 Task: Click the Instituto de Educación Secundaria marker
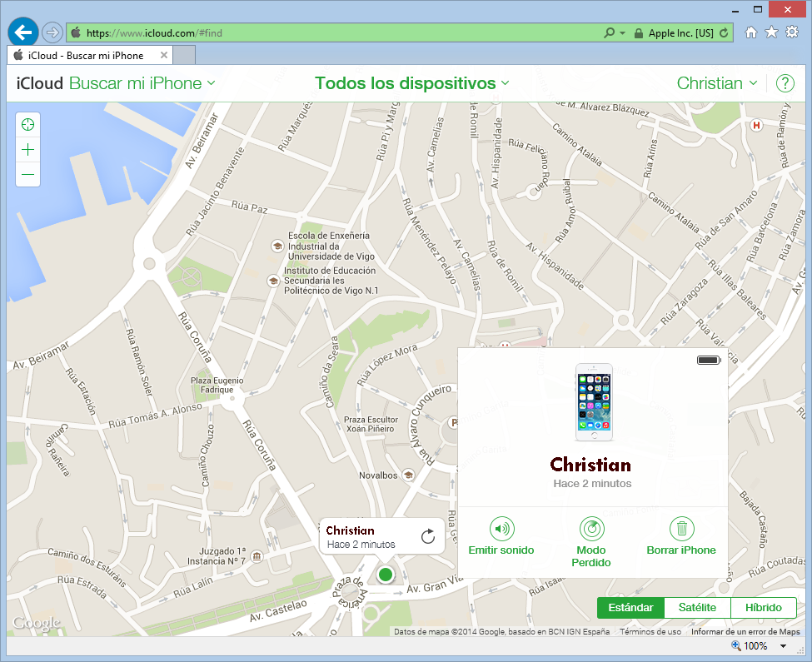click(x=273, y=281)
